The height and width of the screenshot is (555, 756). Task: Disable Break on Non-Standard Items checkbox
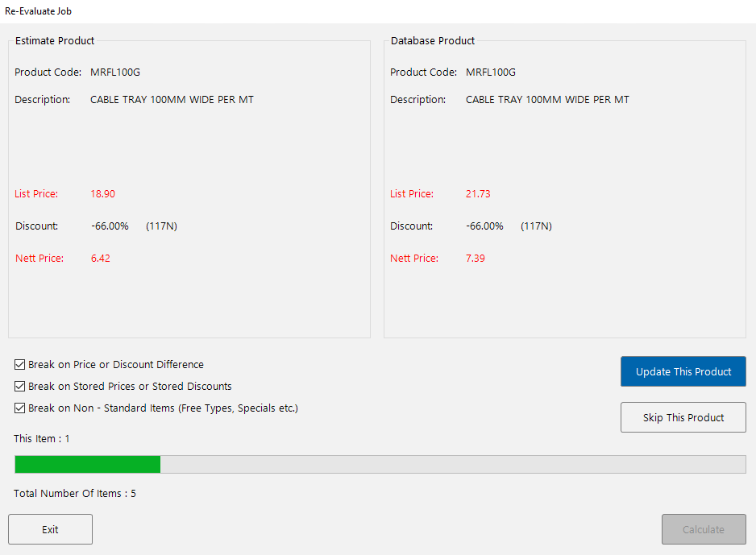(20, 408)
